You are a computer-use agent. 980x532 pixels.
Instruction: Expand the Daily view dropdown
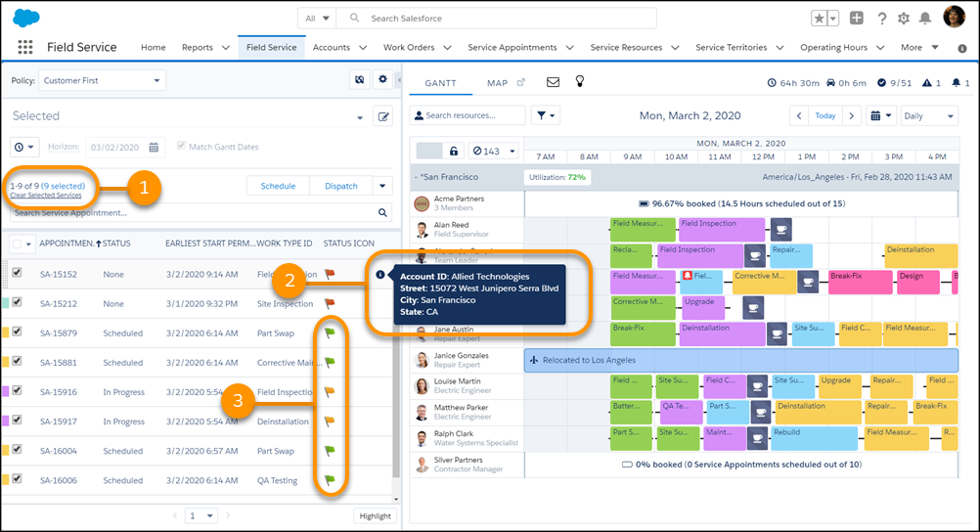(928, 115)
